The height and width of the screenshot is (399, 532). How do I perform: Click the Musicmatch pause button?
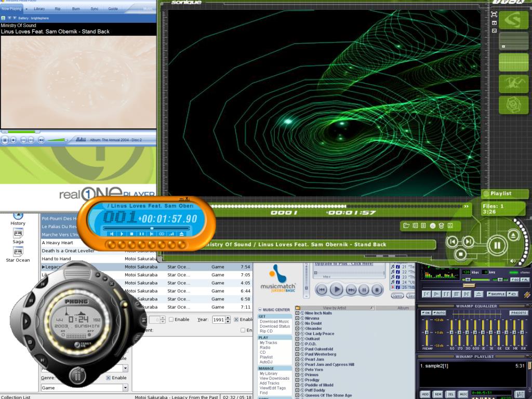364,290
